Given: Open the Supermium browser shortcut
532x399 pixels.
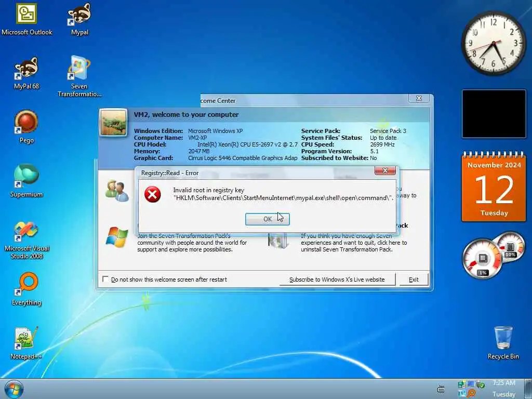Looking at the screenshot, I should (26, 180).
